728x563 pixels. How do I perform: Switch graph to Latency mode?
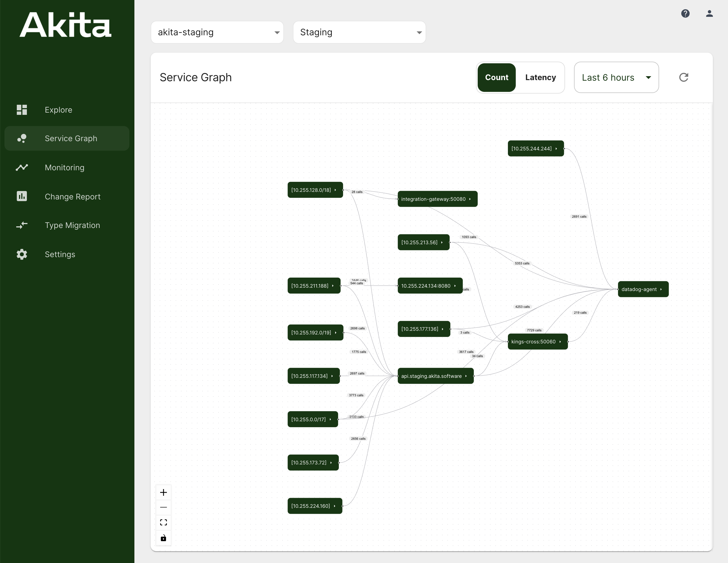click(540, 77)
